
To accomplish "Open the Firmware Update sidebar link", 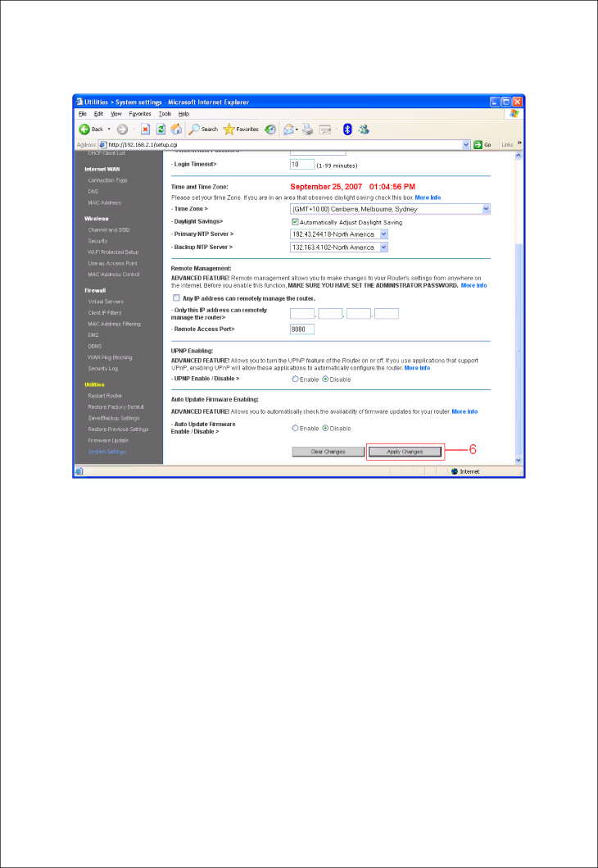I will (108, 440).
